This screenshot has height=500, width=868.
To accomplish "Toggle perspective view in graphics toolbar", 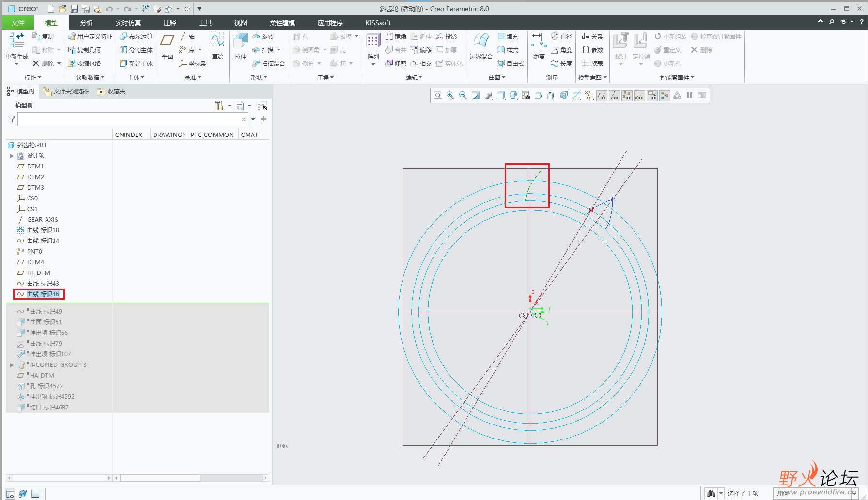I will coord(564,96).
